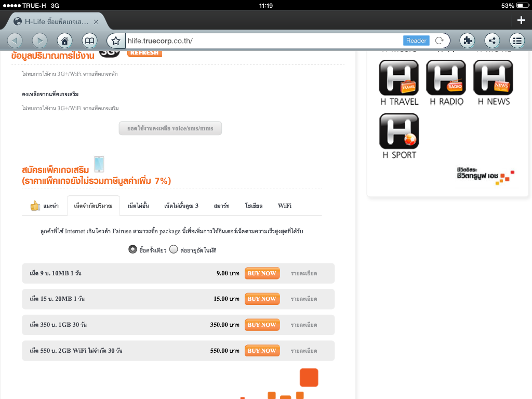Viewport: 532px width, 399px height.
Task: Open the WiFi package tab
Action: click(x=285, y=206)
